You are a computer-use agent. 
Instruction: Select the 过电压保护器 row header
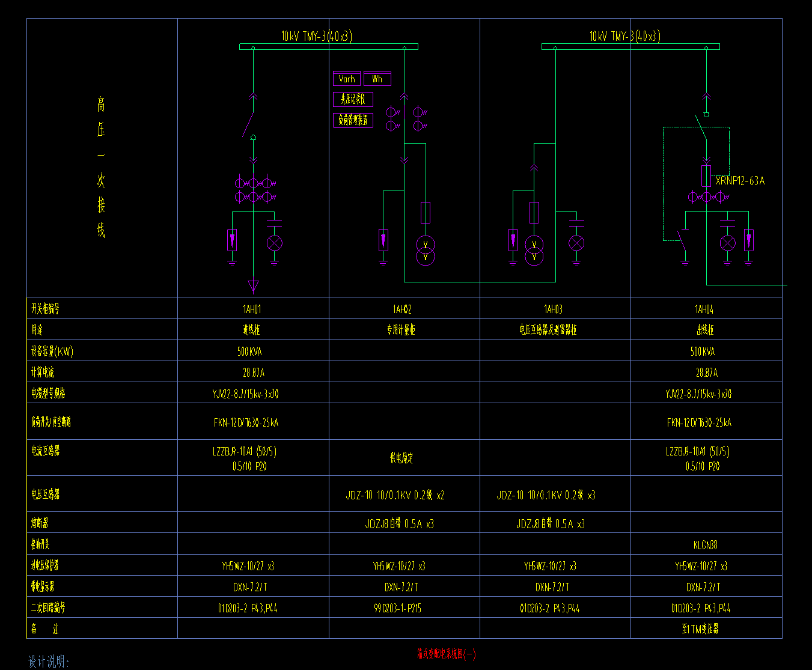(x=45, y=565)
